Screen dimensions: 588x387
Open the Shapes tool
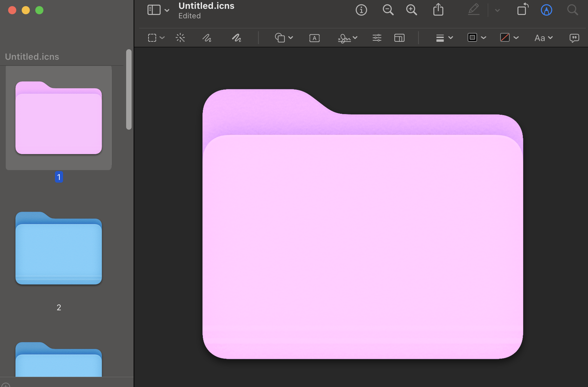point(280,38)
